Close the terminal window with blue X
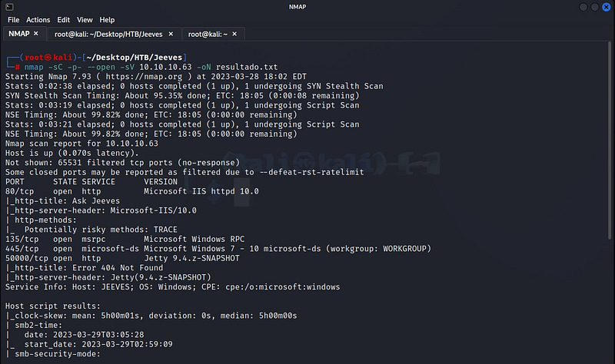 click(x=606, y=7)
